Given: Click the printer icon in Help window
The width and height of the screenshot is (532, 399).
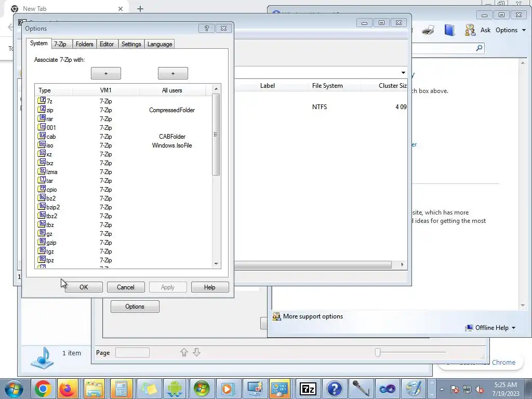Looking at the screenshot, I should point(428,30).
